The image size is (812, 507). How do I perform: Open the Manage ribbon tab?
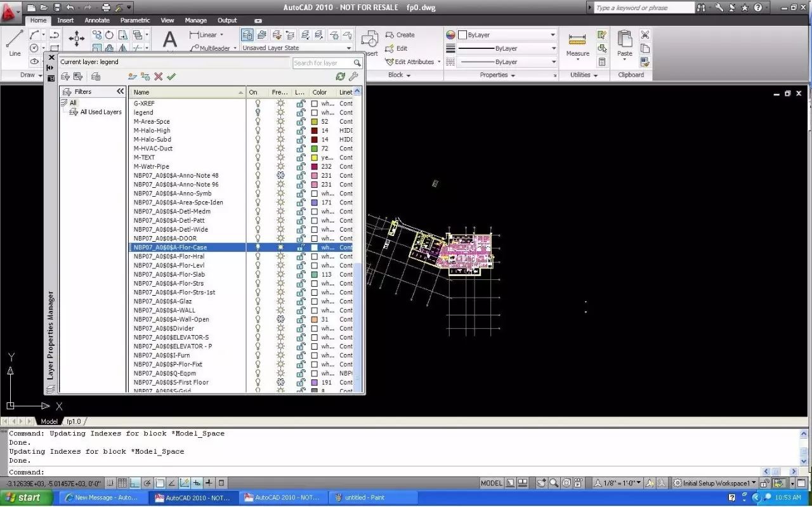point(196,20)
